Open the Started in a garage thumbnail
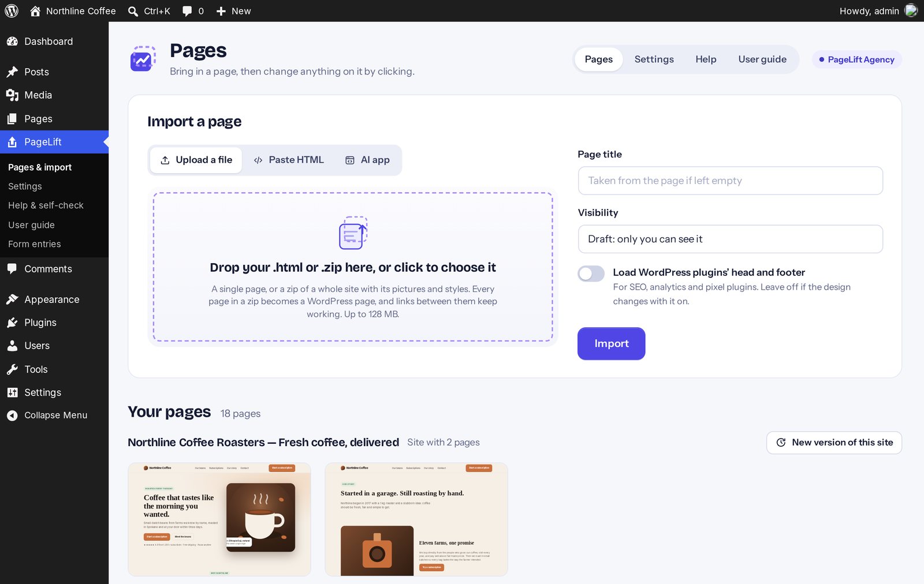The image size is (924, 584). click(x=416, y=519)
